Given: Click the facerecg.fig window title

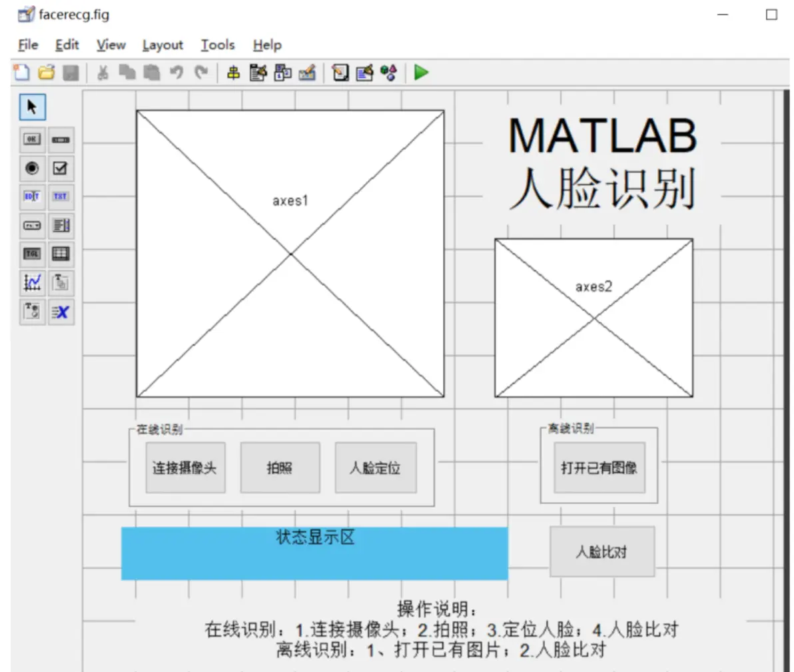Looking at the screenshot, I should 74,15.
